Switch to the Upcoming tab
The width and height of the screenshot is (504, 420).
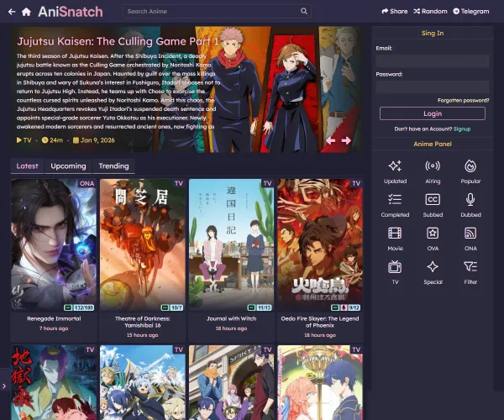[68, 166]
